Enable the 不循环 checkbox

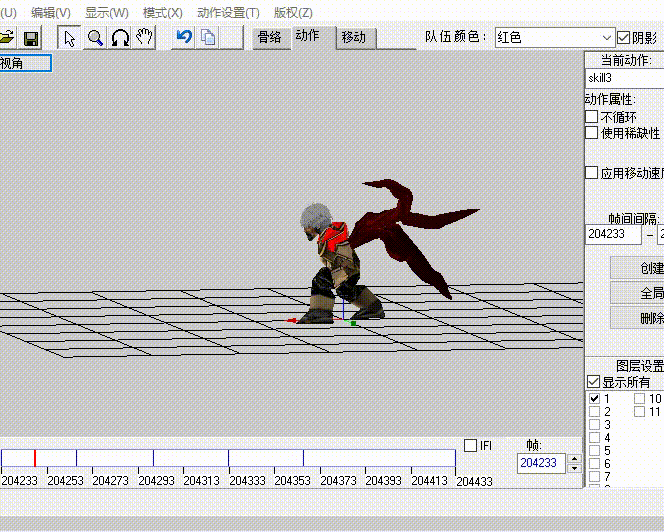pos(592,116)
